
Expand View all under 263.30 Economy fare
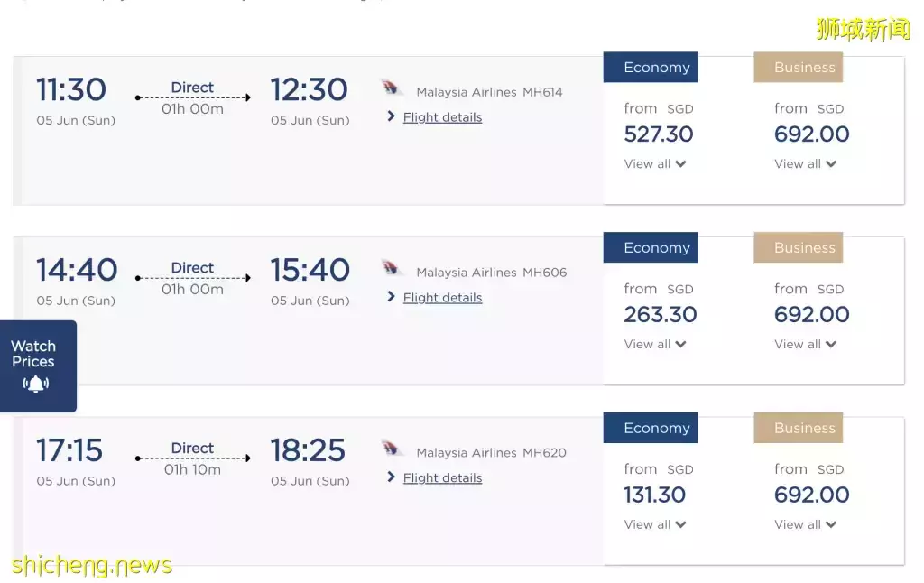pos(655,345)
